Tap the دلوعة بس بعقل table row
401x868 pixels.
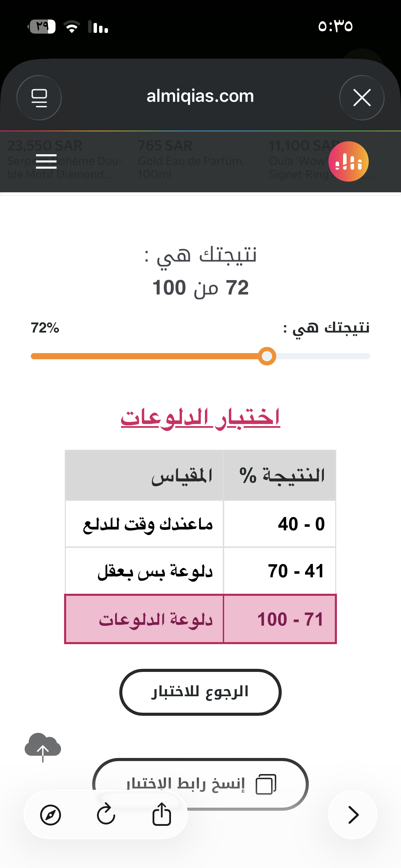(x=200, y=571)
